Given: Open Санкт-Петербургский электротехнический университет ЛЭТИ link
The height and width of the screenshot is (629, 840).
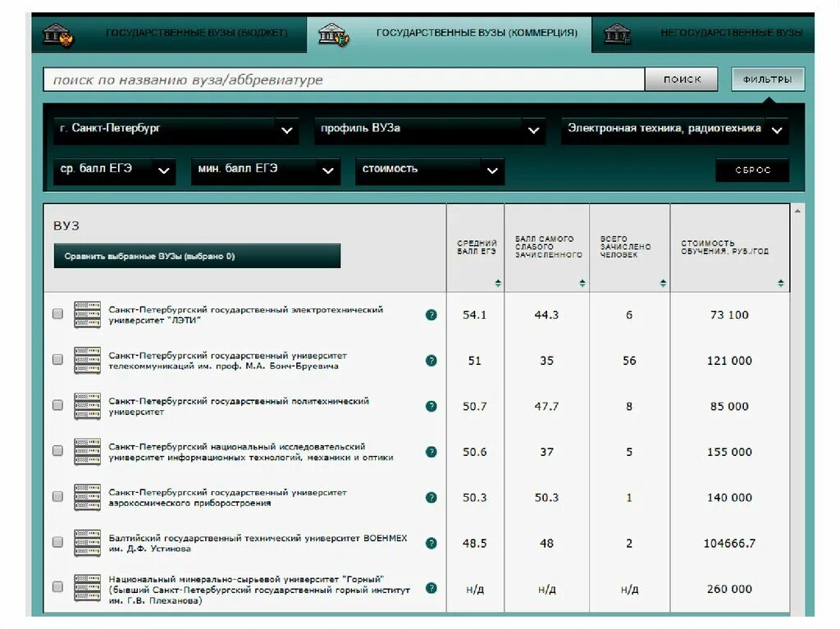Looking at the screenshot, I should (x=246, y=315).
